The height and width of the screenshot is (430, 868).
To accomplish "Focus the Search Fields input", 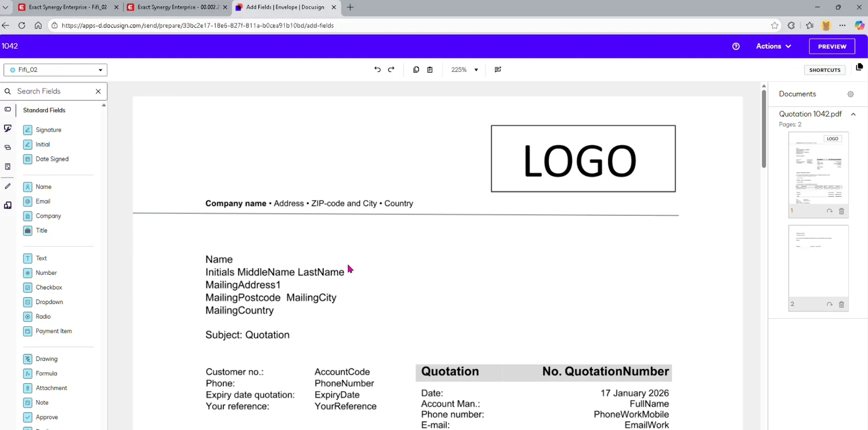I will (53, 91).
